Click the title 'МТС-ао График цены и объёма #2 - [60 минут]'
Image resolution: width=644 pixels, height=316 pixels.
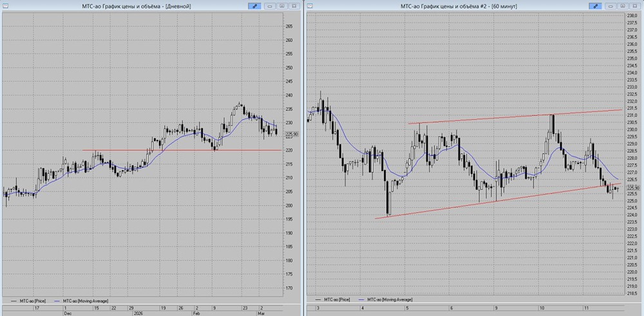[459, 6]
